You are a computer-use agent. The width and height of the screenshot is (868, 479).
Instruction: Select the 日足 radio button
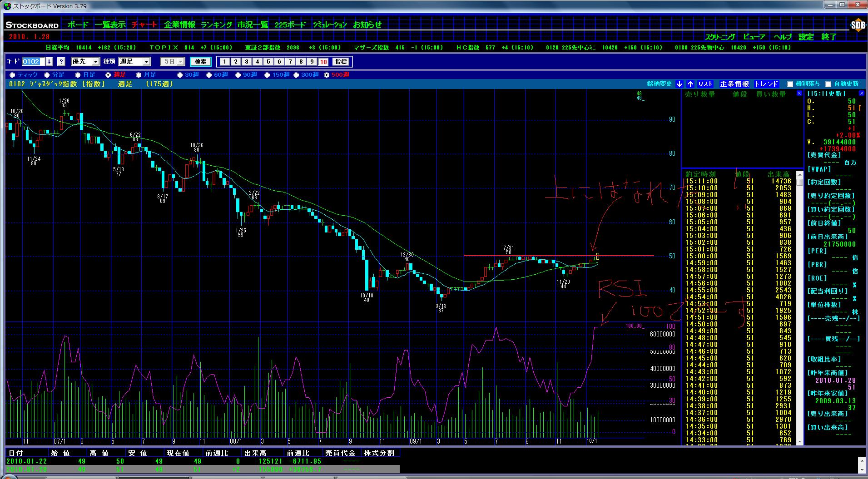coord(78,75)
